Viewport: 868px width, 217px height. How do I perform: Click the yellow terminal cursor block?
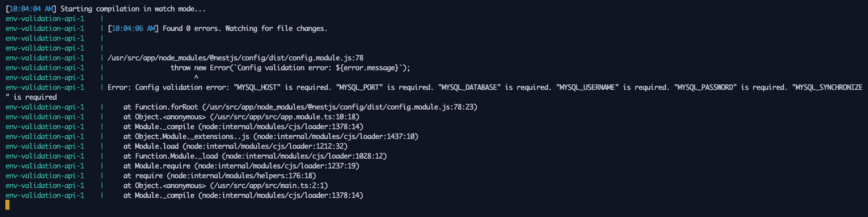click(7, 205)
